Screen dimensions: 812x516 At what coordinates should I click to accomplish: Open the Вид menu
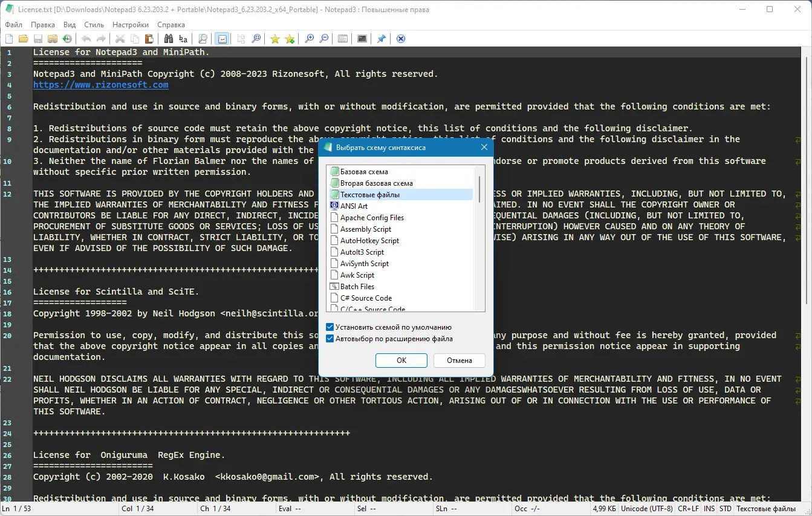click(70, 25)
